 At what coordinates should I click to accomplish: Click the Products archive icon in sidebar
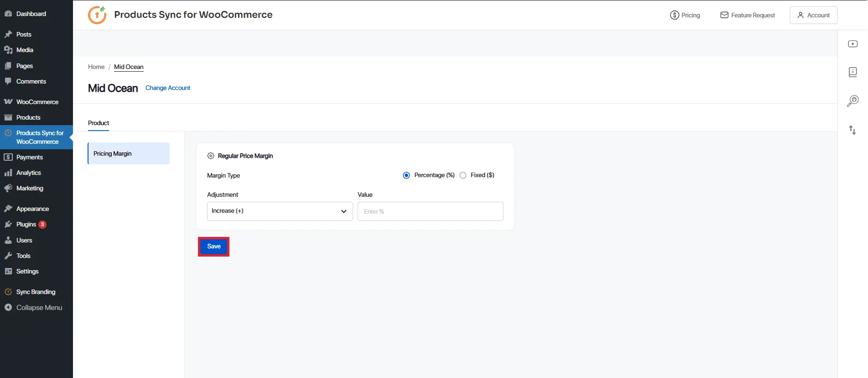coord(8,117)
